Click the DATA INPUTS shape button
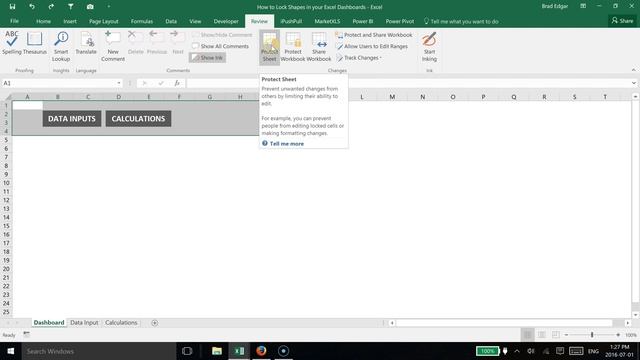Viewport: 640px width, 360px height. 72,119
